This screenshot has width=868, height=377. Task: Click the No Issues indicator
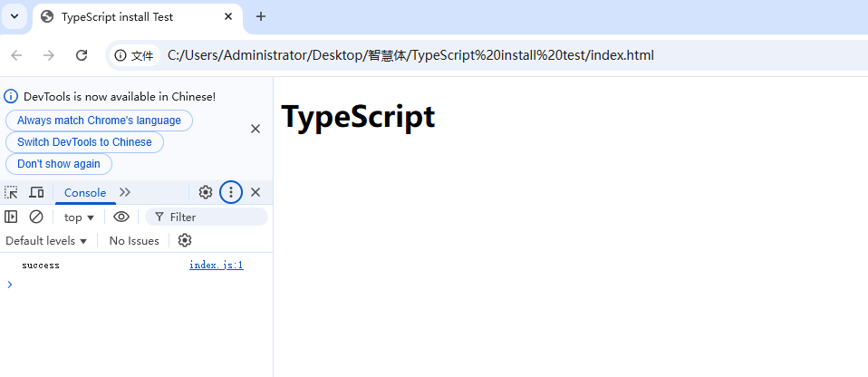click(134, 241)
